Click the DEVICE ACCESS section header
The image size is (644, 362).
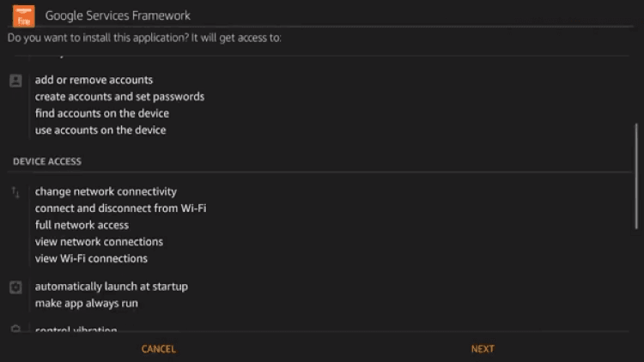(x=47, y=161)
